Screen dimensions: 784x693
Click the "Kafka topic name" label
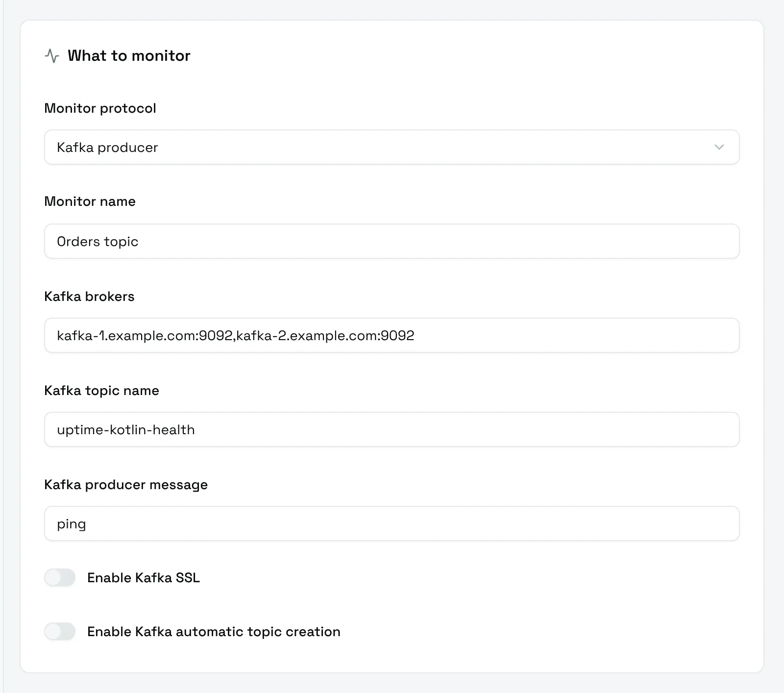pos(101,391)
